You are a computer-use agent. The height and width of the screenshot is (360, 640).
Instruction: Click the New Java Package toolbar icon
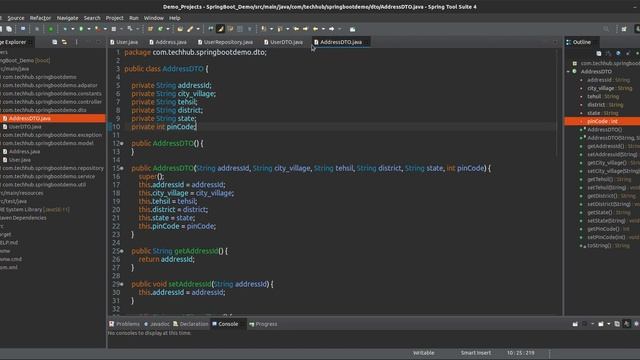[150, 29]
